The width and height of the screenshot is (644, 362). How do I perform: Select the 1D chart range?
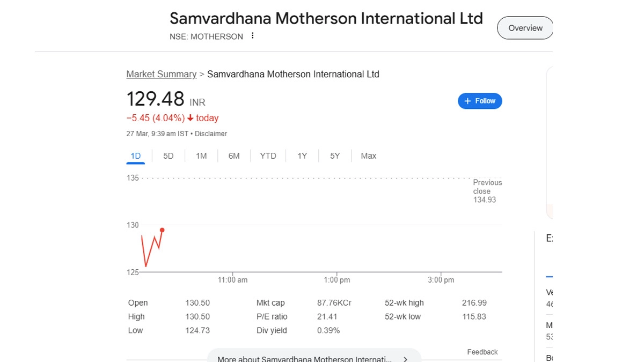(136, 156)
